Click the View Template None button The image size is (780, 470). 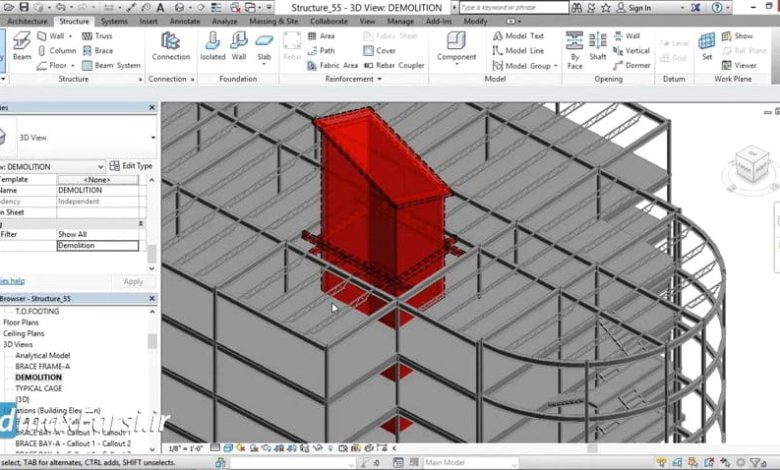[x=98, y=180]
